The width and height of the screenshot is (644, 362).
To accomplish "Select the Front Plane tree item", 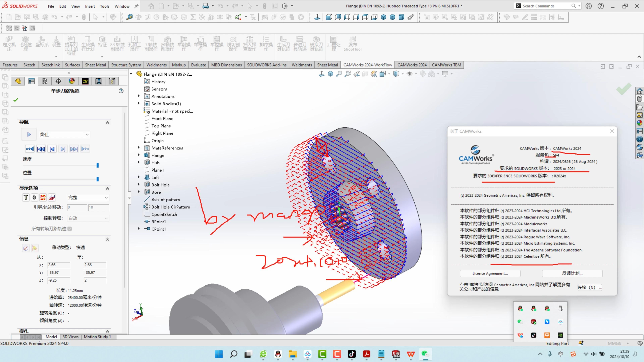I will [x=162, y=118].
